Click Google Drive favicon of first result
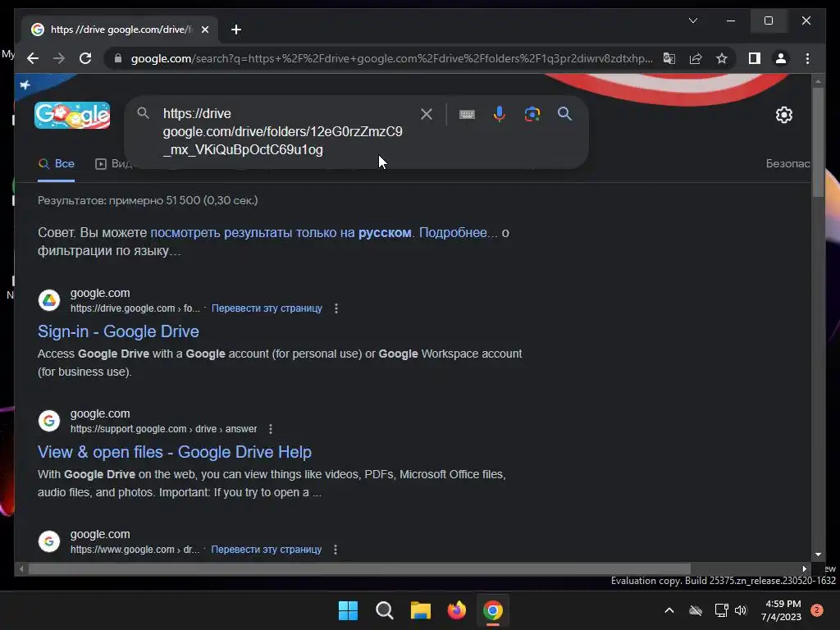Image resolution: width=840 pixels, height=630 pixels. pyautogui.click(x=48, y=300)
